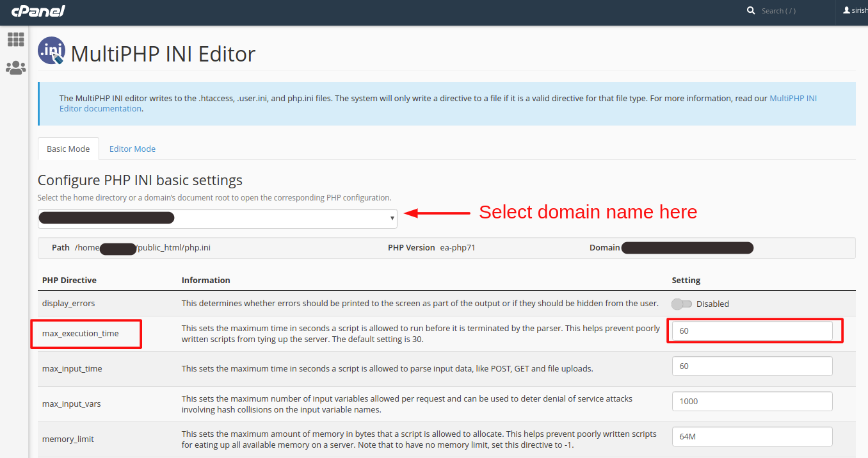Open the domain selection dropdown

[218, 218]
